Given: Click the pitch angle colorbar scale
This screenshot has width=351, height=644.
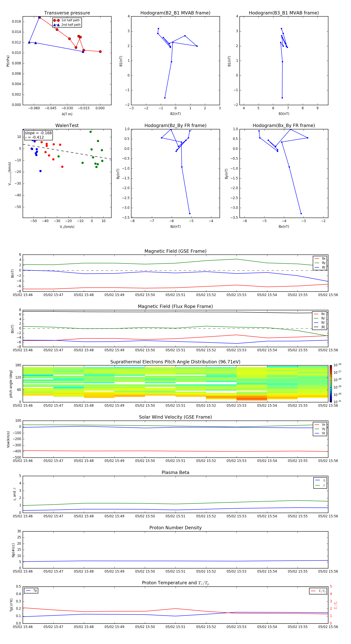Looking at the screenshot, I should 331,384.
